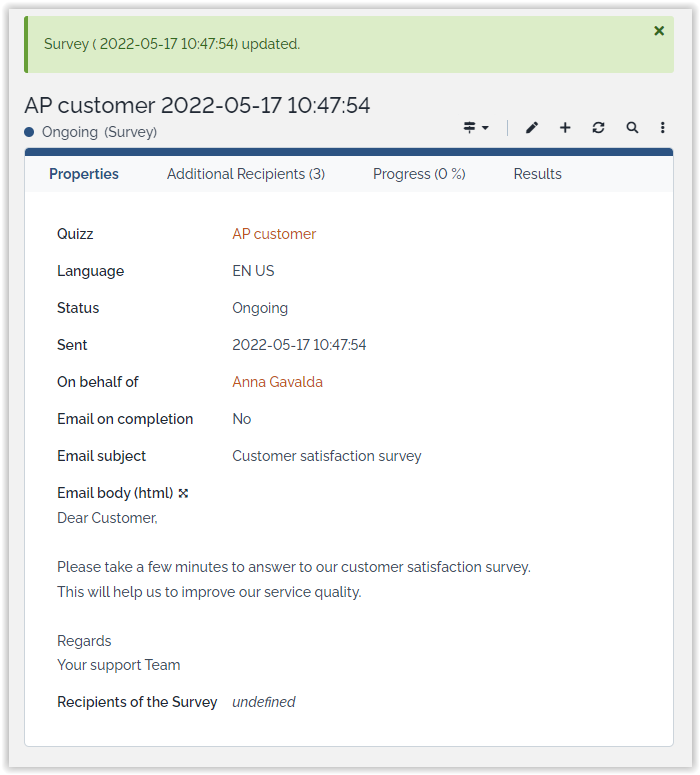
Task: Click the Sent date value
Action: click(x=299, y=345)
